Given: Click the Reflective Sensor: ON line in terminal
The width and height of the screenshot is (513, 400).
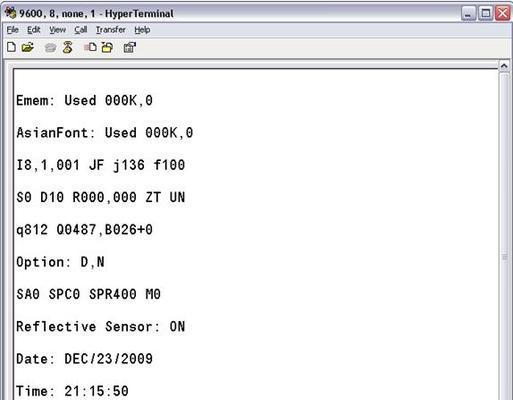Looking at the screenshot, I should (100, 327).
